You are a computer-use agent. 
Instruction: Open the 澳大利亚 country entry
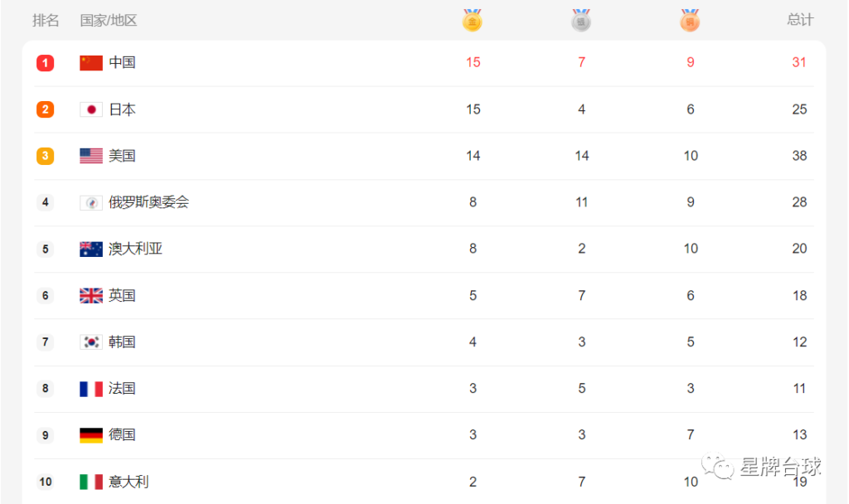click(x=135, y=249)
